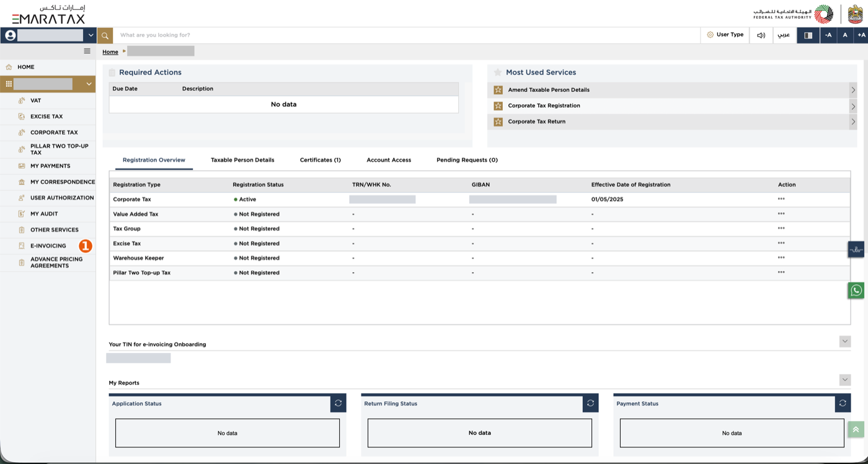Click scroll-to-top double arrow button
This screenshot has width=868, height=464.
[x=856, y=429]
